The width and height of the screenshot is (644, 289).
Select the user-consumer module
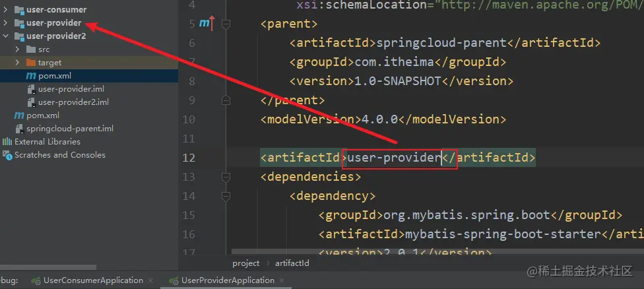[x=57, y=9]
